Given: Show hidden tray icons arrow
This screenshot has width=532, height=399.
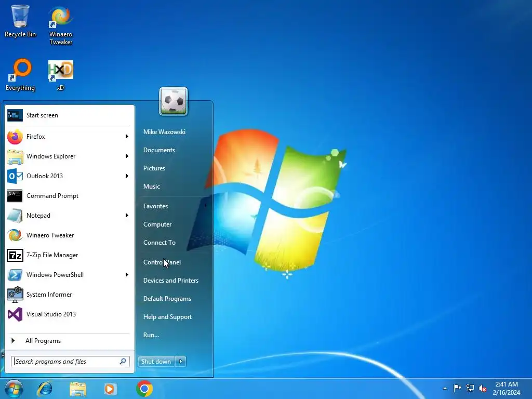Looking at the screenshot, I should coord(445,388).
